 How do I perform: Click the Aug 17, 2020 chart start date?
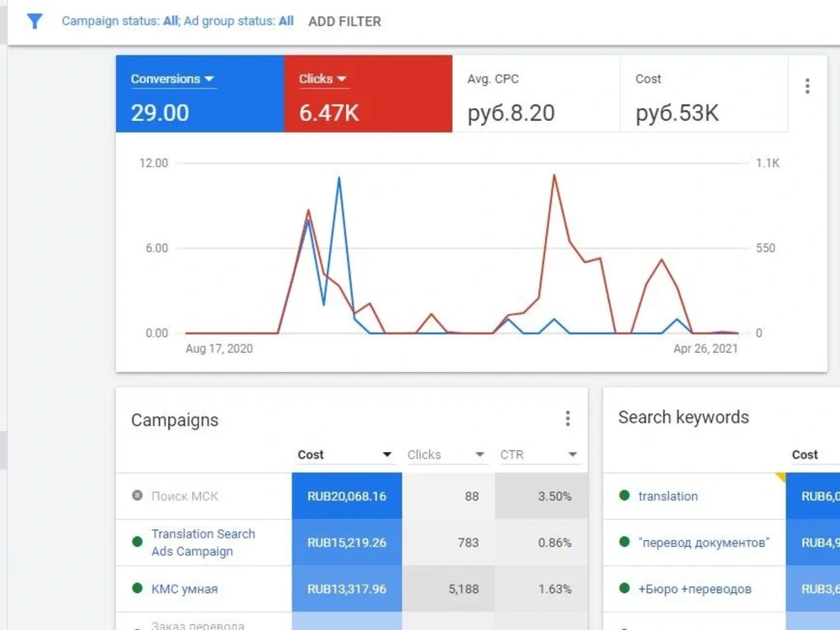(x=219, y=349)
